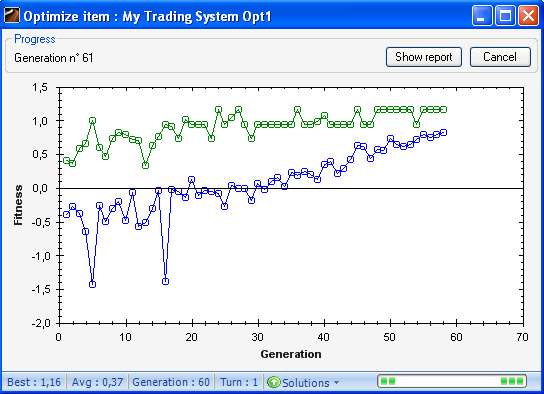This screenshot has width=544, height=394.
Task: Click the app icon in title bar
Action: pos(11,16)
